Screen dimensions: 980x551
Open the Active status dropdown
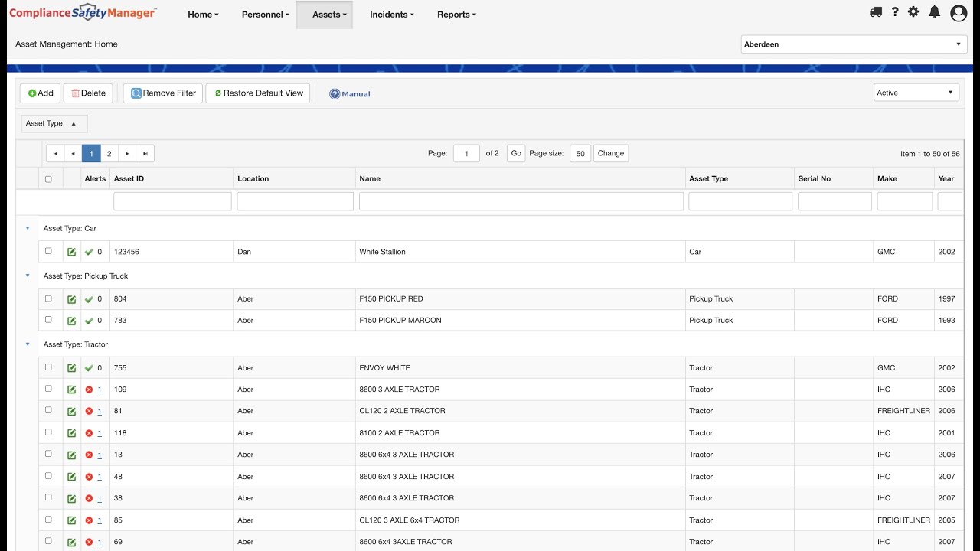point(916,93)
